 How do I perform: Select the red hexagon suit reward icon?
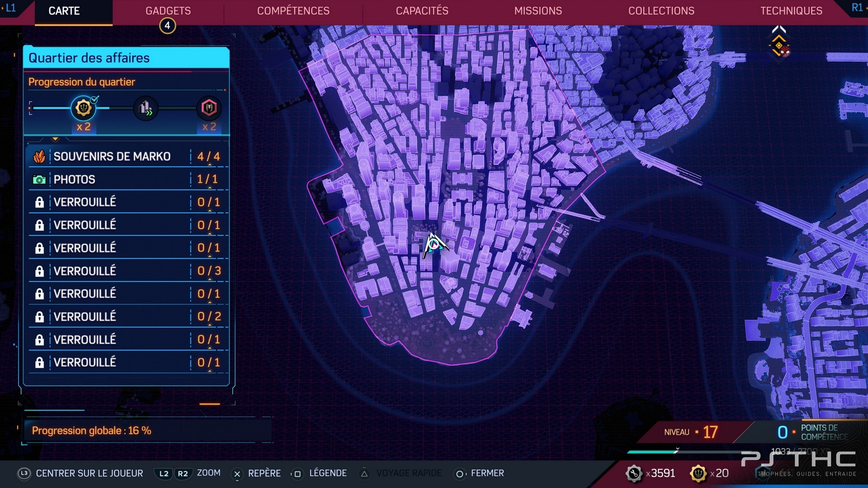click(209, 108)
